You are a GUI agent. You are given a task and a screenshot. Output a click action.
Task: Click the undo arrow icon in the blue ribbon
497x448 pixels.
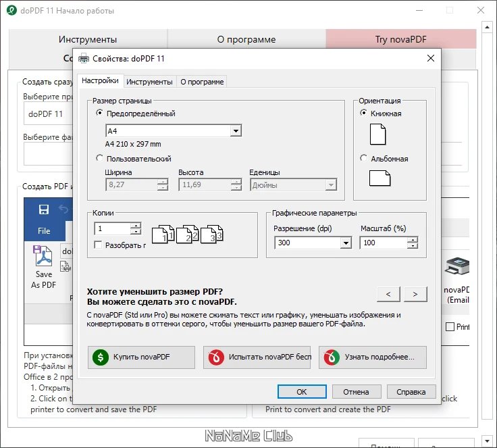(63, 209)
